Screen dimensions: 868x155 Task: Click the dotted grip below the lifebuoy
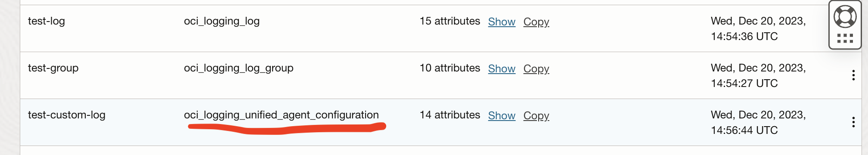pyautogui.click(x=845, y=38)
